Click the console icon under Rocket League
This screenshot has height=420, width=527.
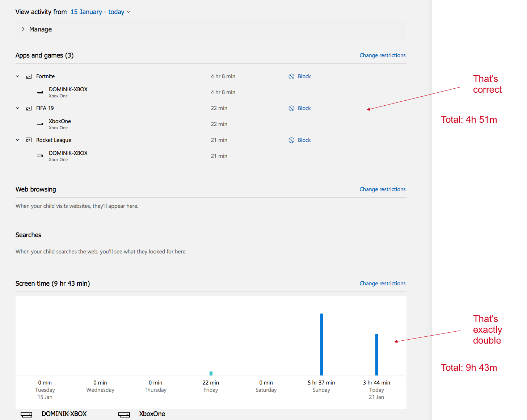40,156
